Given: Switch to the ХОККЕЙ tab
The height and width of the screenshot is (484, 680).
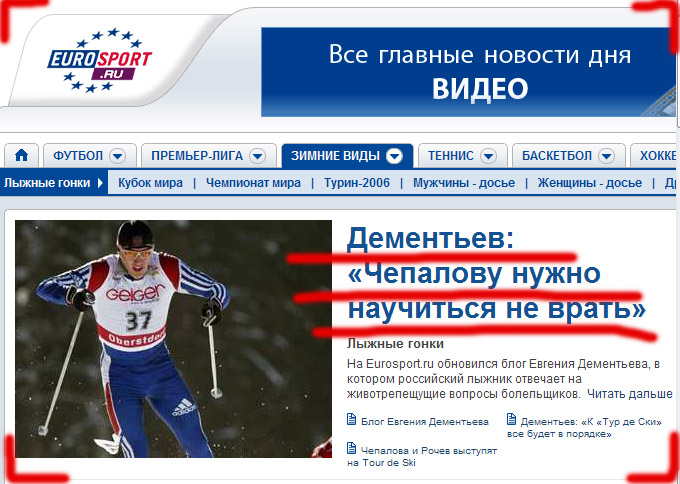Looking at the screenshot, I should [x=654, y=155].
